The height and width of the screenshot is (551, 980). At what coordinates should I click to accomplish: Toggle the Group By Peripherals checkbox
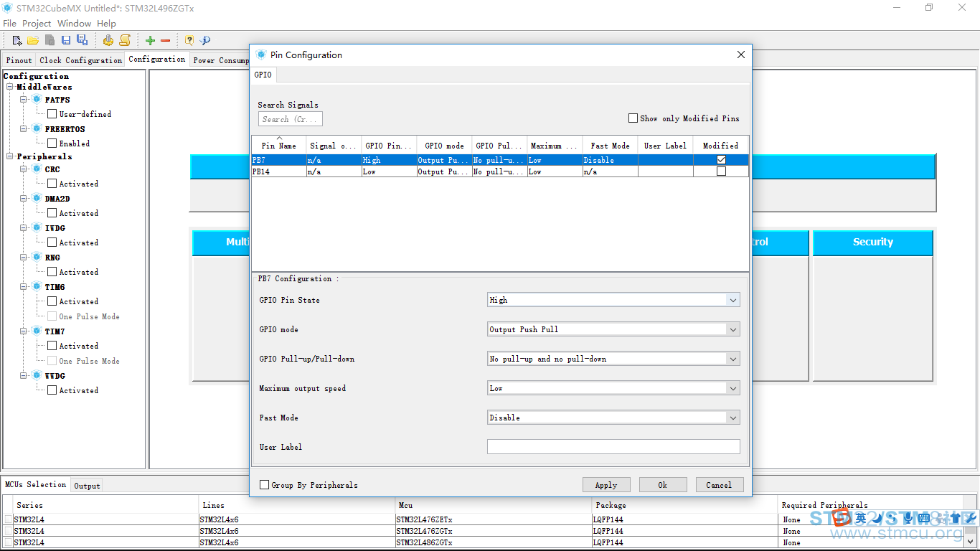pos(264,485)
